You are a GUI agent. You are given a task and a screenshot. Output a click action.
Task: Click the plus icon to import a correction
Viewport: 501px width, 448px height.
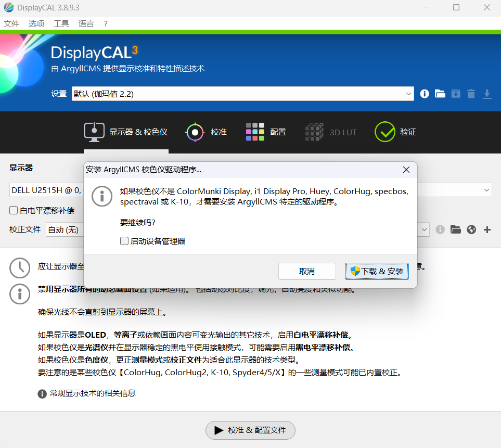tap(486, 229)
